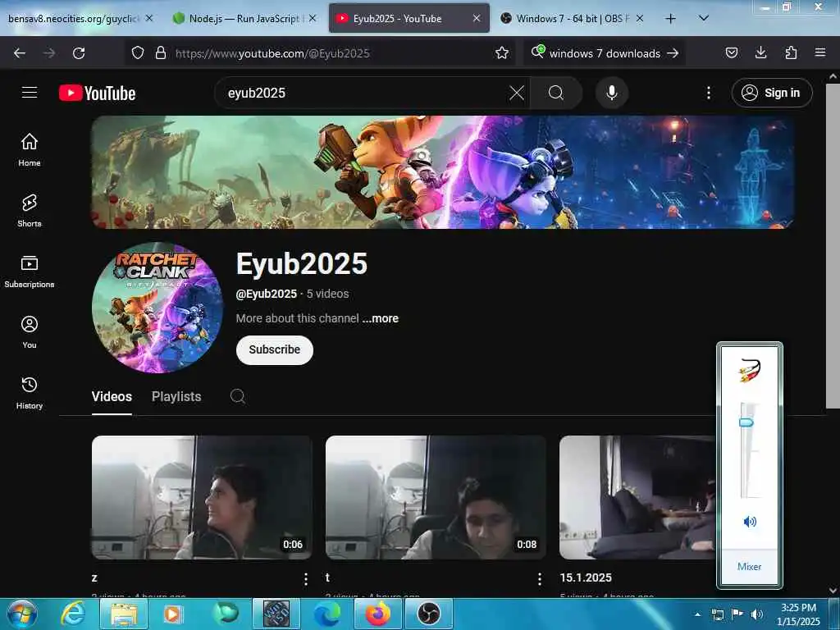
Task: Click the YouTube logo
Action: [97, 94]
